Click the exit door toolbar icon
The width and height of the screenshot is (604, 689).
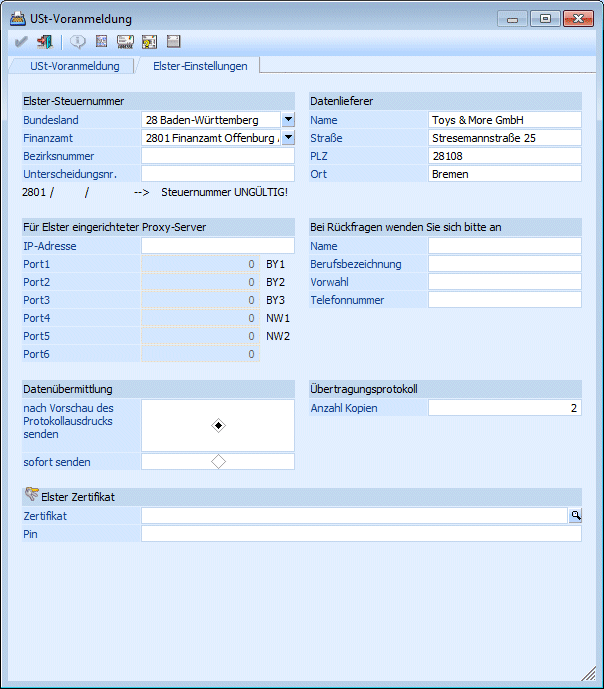(44, 42)
